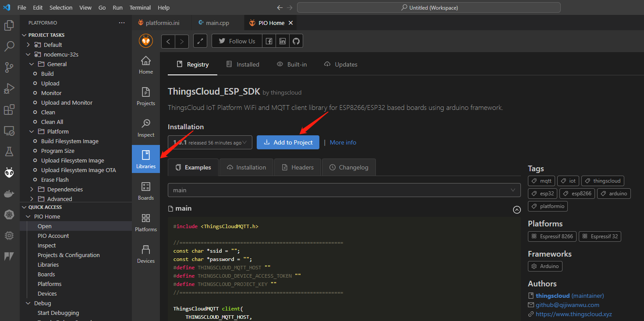
Task: Open the Docker whale icon view
Action: (9, 194)
